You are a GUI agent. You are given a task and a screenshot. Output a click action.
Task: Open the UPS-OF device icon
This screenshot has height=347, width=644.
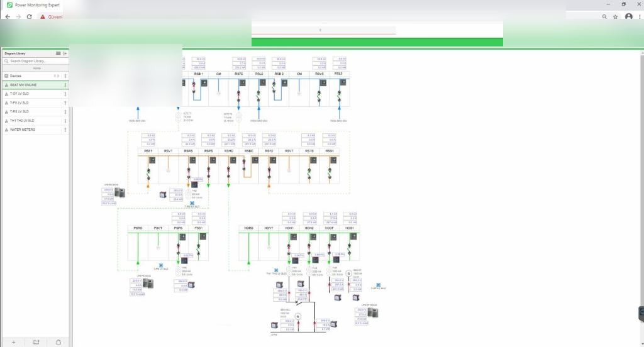pyautogui.click(x=372, y=313)
